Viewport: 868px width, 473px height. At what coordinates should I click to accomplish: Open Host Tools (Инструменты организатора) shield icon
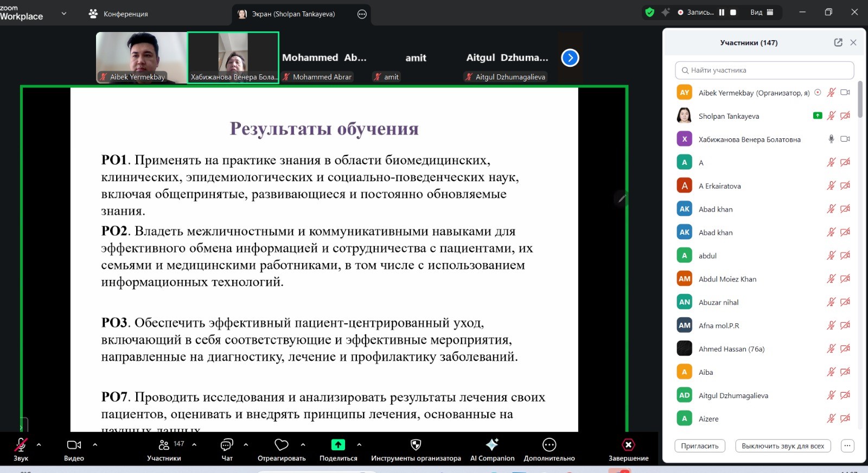(x=416, y=445)
